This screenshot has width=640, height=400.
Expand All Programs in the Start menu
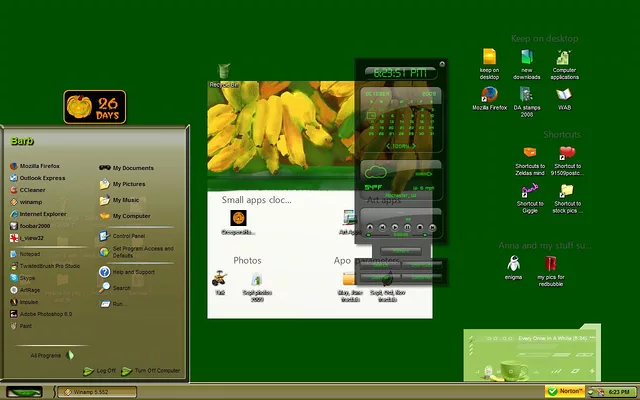52,354
